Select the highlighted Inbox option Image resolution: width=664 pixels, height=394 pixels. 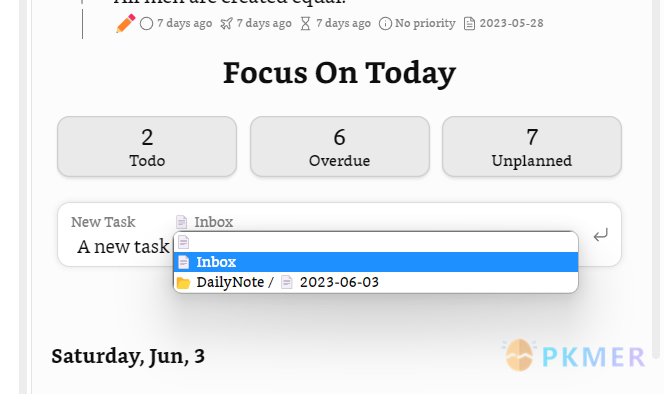pyautogui.click(x=376, y=262)
